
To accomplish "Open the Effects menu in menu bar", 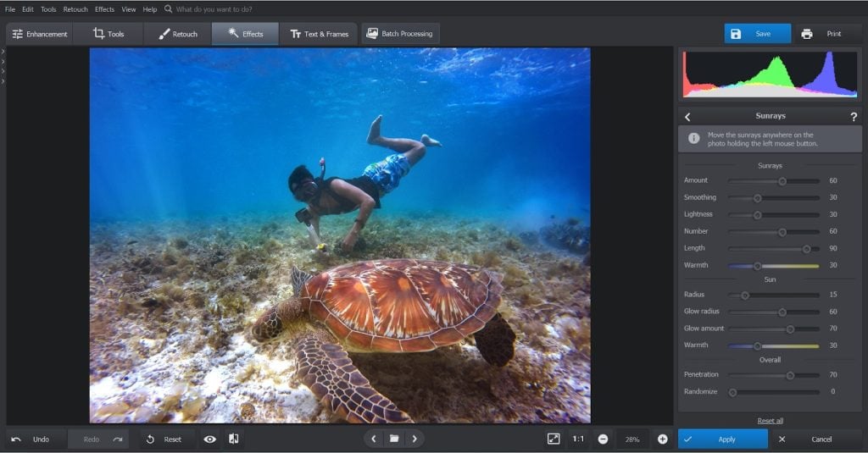I will [104, 9].
